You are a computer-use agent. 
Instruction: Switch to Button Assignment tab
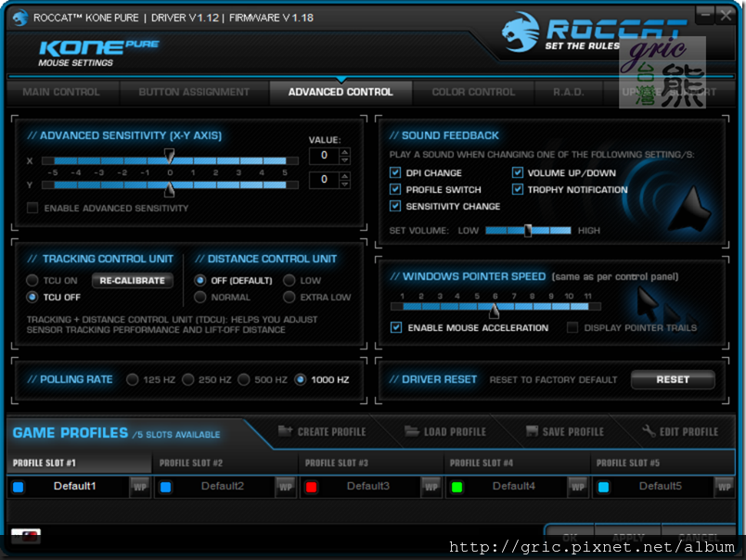pos(194,92)
